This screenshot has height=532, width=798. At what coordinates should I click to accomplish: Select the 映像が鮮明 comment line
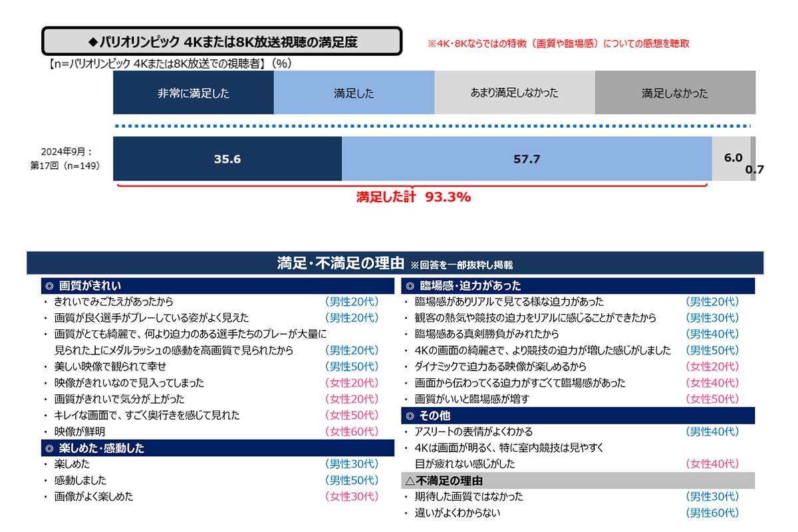(x=80, y=432)
